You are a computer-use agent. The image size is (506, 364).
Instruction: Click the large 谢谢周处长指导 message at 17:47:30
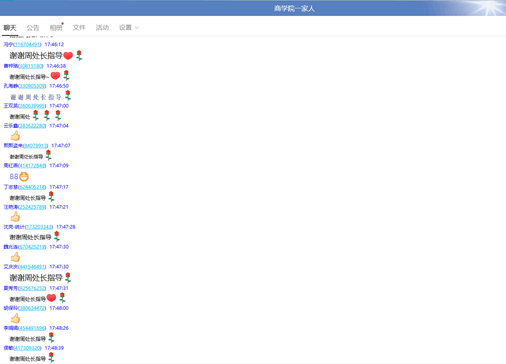coord(36,278)
